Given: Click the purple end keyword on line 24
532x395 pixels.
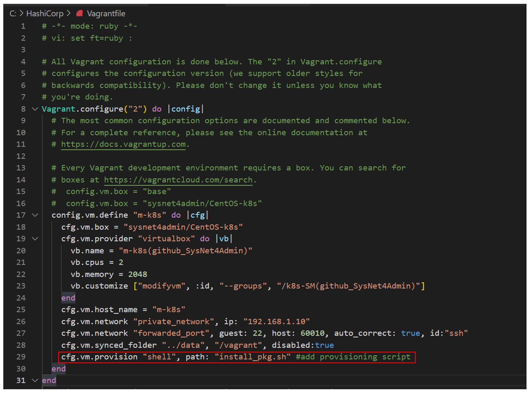Looking at the screenshot, I should (68, 298).
